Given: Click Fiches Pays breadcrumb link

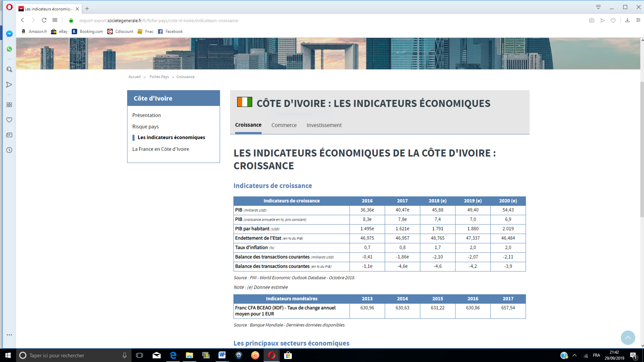Looking at the screenshot, I should pyautogui.click(x=159, y=77).
